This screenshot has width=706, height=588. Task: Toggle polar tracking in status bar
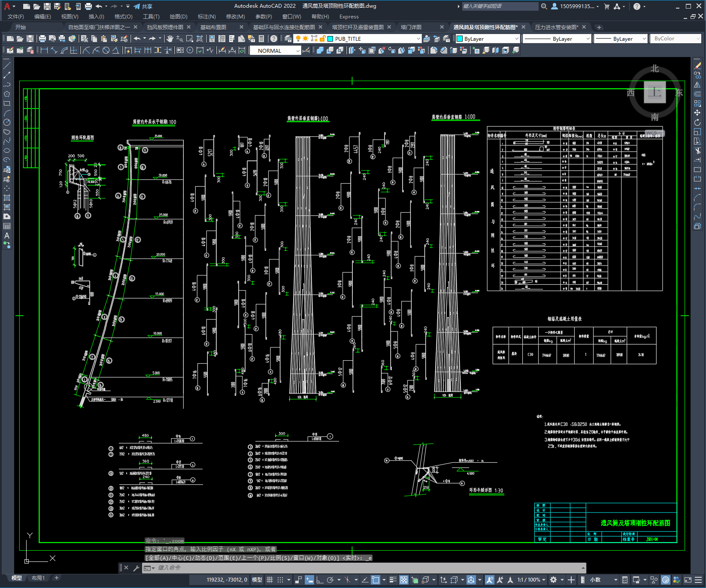[330, 580]
